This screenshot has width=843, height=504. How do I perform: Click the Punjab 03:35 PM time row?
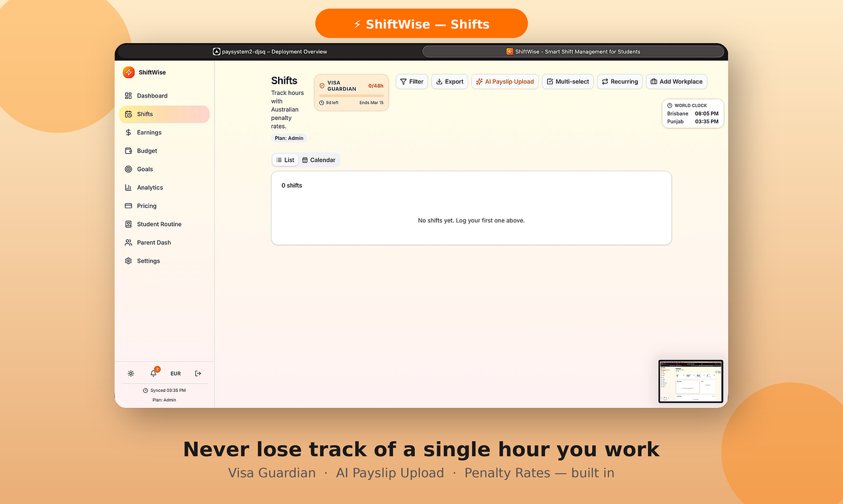coord(692,121)
